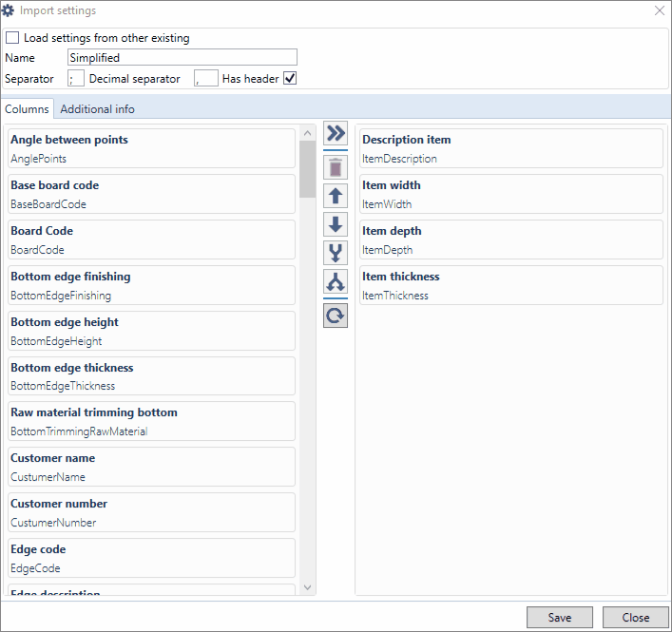This screenshot has width=672, height=632.
Task: Click the Separator input box
Action: [x=76, y=79]
